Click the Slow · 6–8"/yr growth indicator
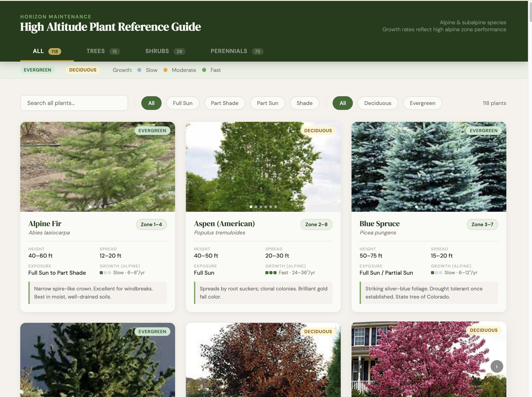532x397 pixels. [122, 273]
